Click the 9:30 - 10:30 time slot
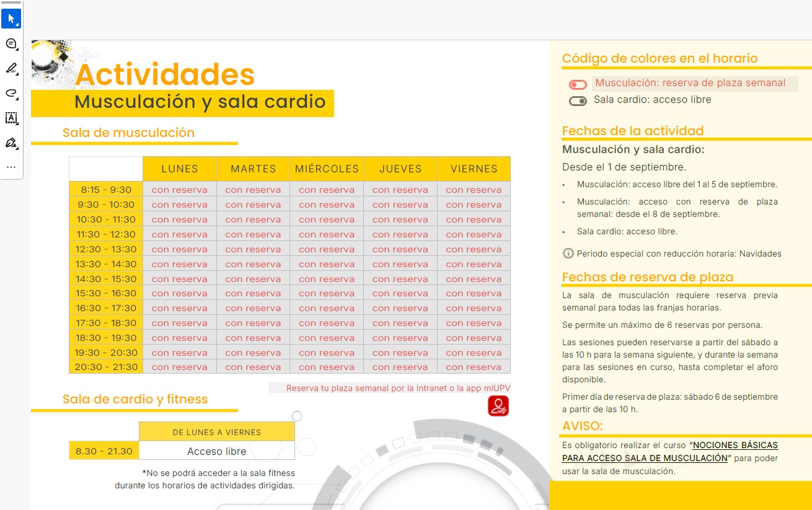The height and width of the screenshot is (510, 812). pos(106,204)
